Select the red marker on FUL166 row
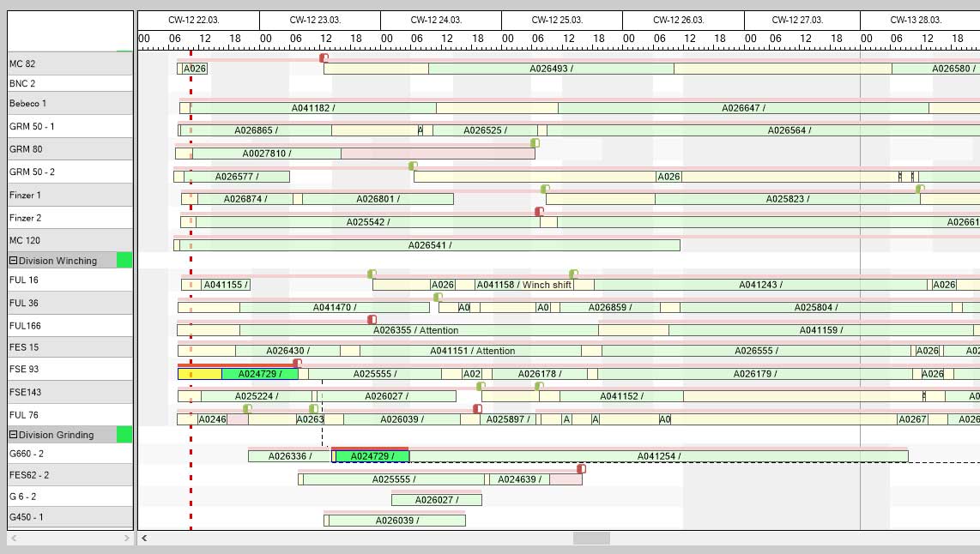Viewport: 980px width, 554px height. tap(372, 319)
